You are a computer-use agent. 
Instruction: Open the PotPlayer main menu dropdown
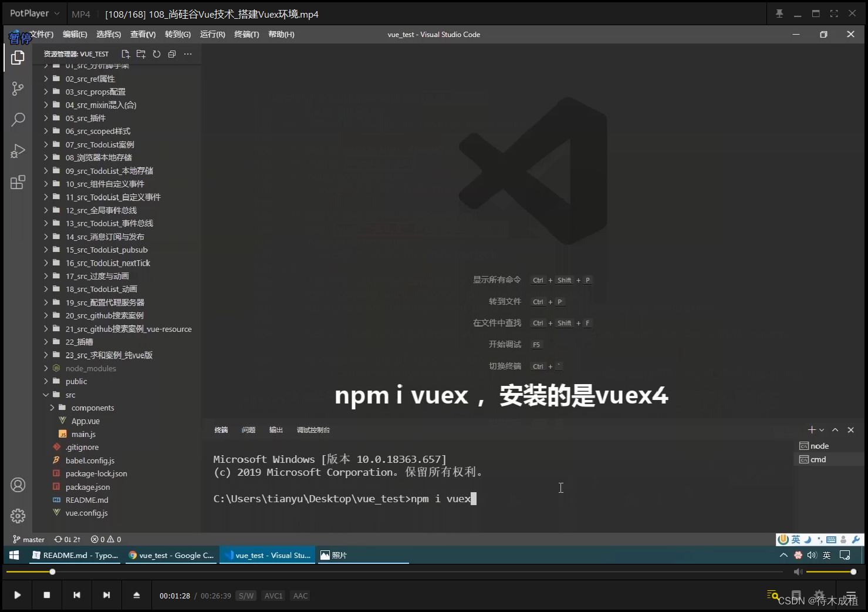tap(35, 14)
